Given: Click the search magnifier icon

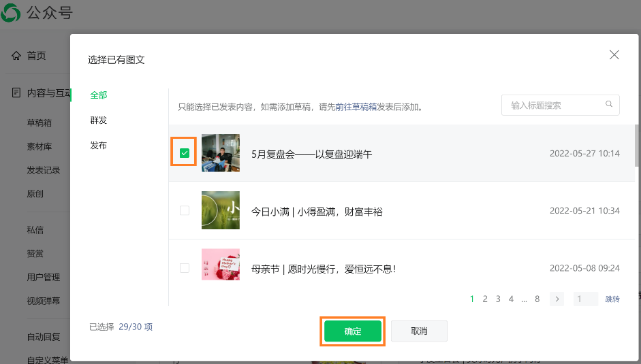Looking at the screenshot, I should pyautogui.click(x=609, y=105).
